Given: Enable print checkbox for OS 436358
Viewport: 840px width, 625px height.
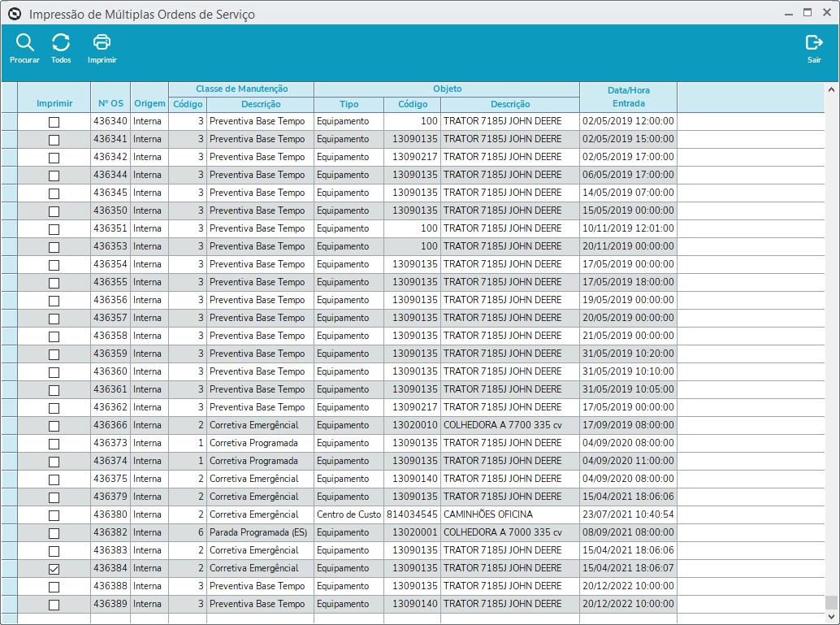Looking at the screenshot, I should 54,336.
